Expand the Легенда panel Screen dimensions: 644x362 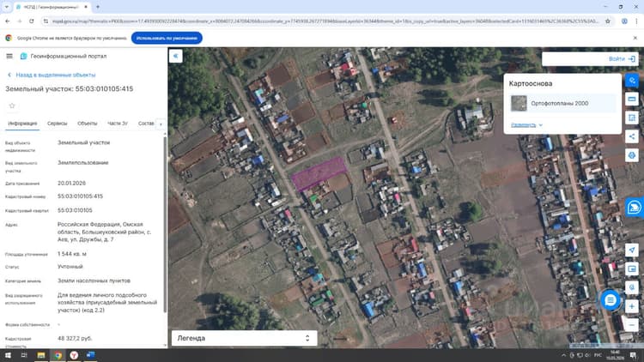pyautogui.click(x=245, y=338)
